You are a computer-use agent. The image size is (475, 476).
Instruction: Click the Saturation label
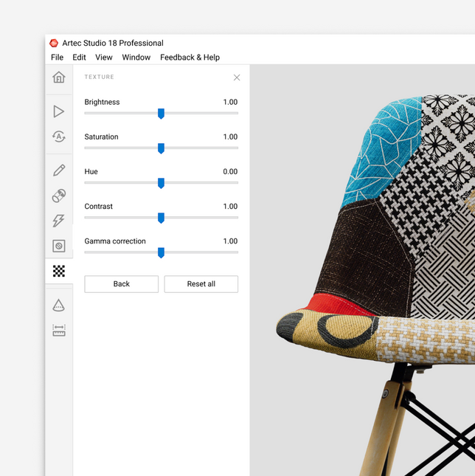[101, 137]
